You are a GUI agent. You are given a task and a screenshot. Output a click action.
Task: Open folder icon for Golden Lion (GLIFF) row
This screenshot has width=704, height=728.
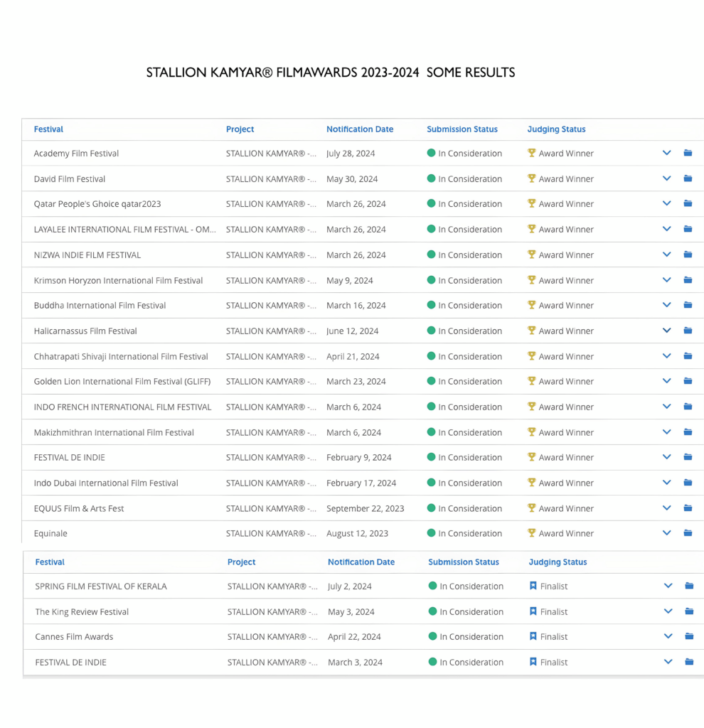[x=688, y=381]
